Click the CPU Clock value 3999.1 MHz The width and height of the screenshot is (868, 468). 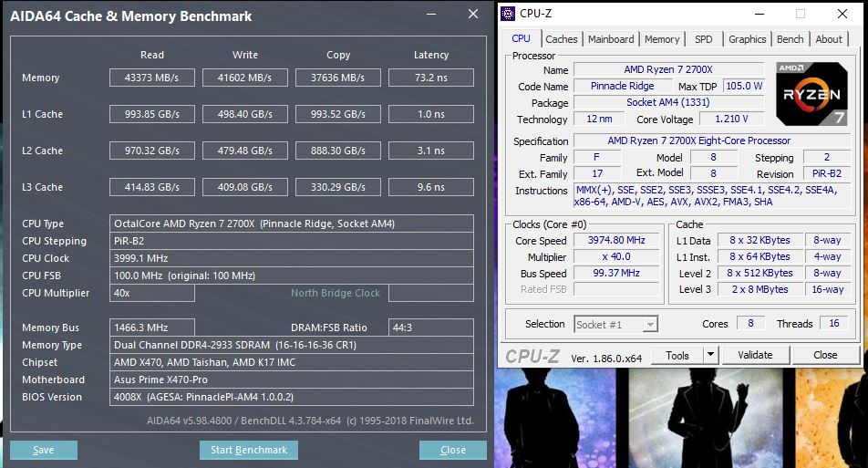point(291,258)
